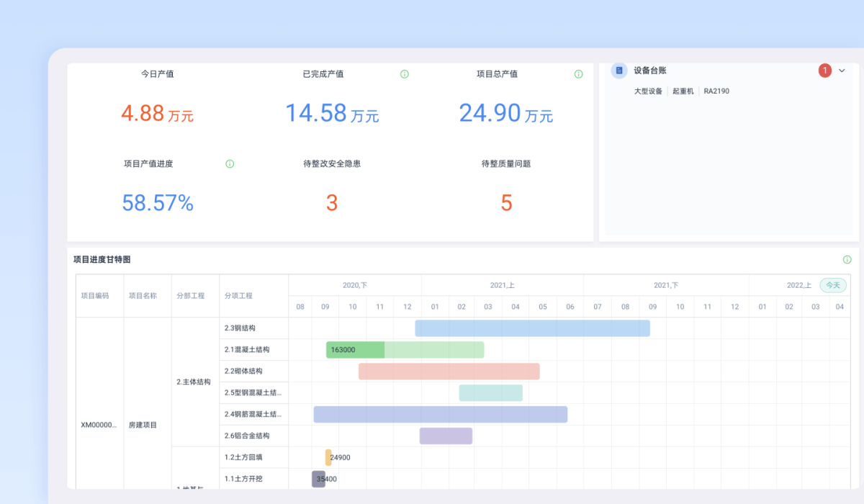
Task: Click info icon beside 项目产值进度
Action: [230, 164]
